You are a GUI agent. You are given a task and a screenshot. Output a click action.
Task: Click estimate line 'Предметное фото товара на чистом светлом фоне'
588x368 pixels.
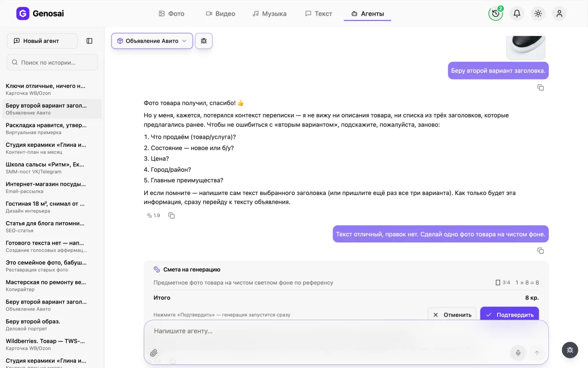coord(243,282)
